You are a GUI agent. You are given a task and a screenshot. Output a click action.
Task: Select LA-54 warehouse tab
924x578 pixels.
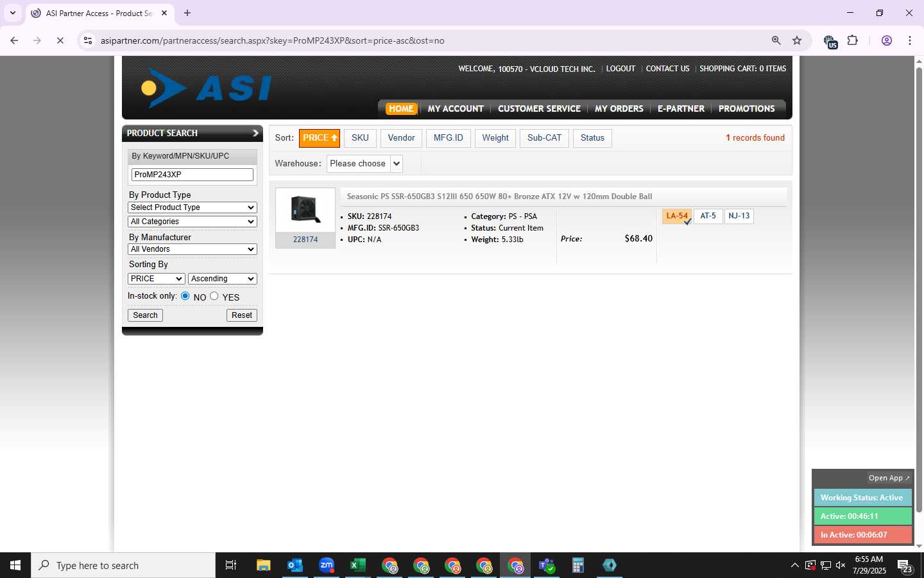tap(676, 216)
